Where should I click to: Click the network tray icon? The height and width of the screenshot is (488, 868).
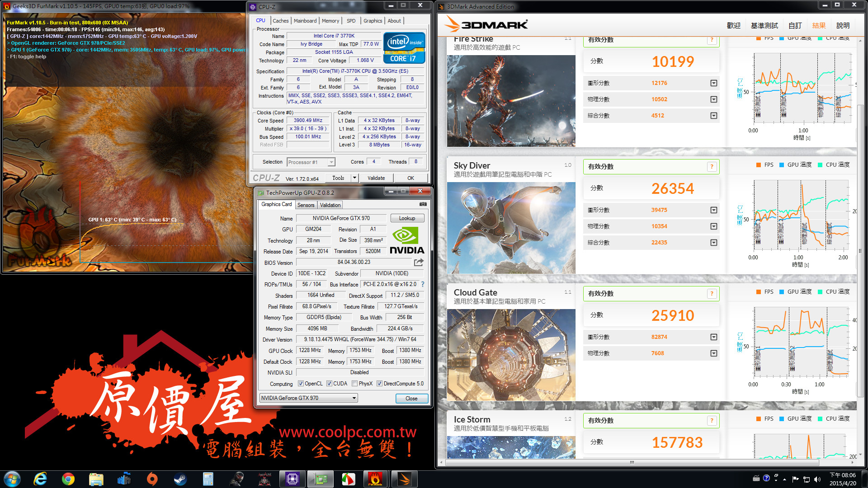click(806, 479)
